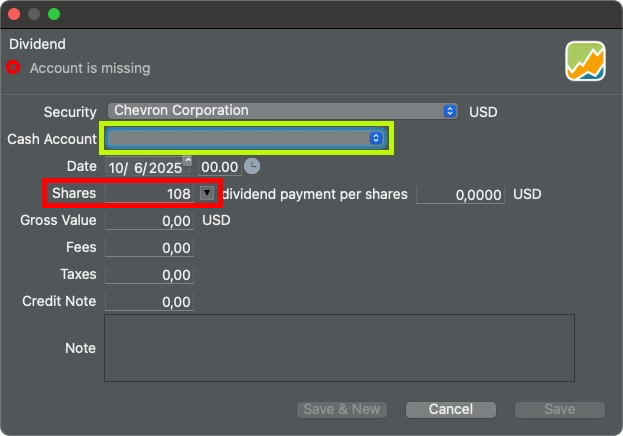The height and width of the screenshot is (436, 623).
Task: Click the Taxes input field
Action: pyautogui.click(x=149, y=275)
